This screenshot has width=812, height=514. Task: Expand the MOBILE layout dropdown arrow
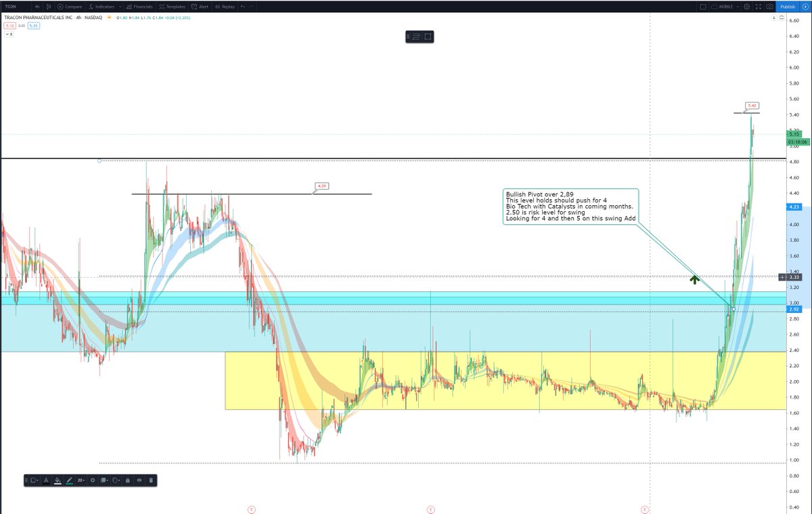(738, 6)
